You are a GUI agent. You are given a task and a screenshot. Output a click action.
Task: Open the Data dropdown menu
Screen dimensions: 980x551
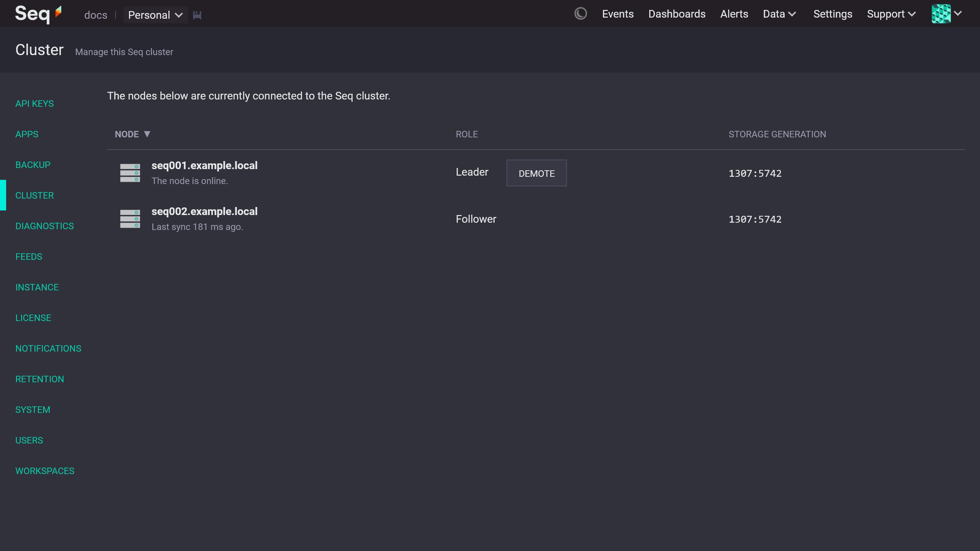coord(780,14)
